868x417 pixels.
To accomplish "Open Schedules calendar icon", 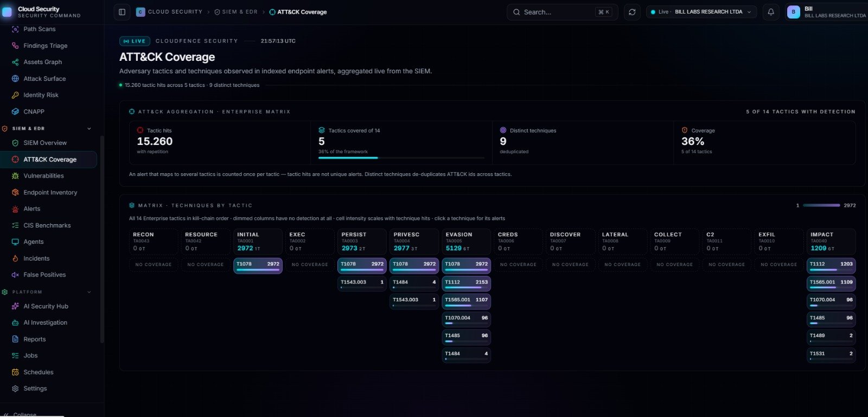I will pyautogui.click(x=15, y=372).
